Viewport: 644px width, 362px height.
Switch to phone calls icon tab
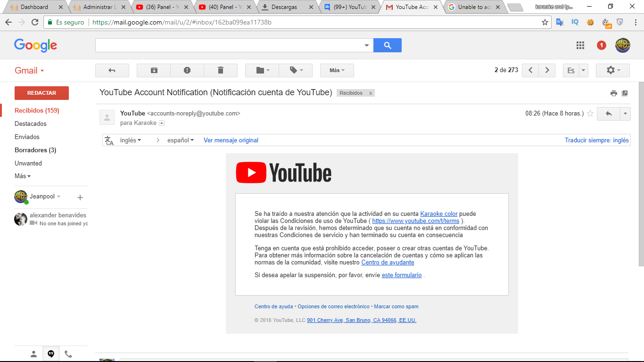click(x=68, y=354)
